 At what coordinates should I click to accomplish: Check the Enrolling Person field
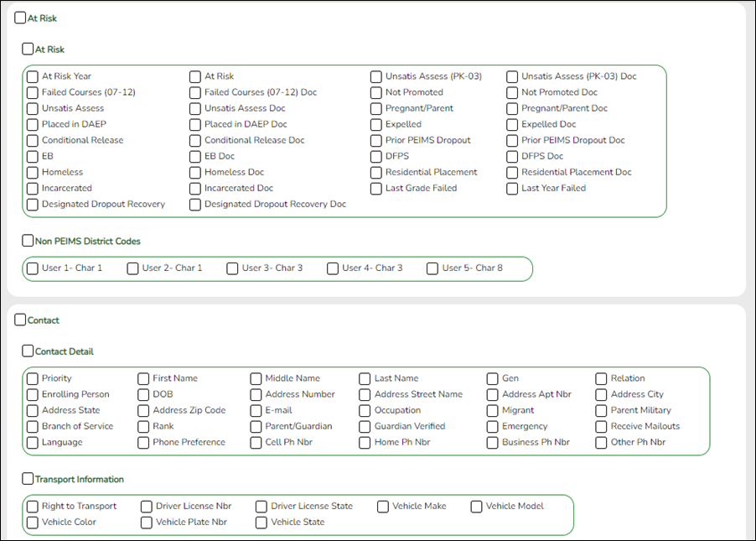click(32, 394)
